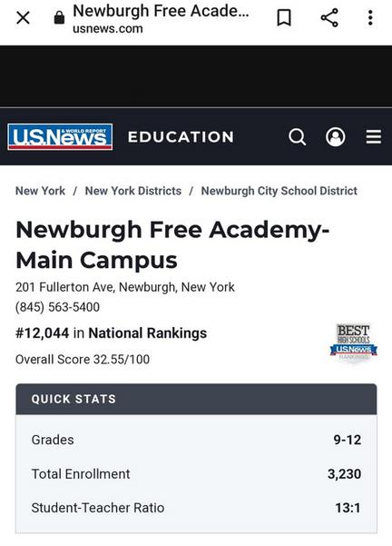The height and width of the screenshot is (546, 392).
Task: Click the U.S. News logo
Action: pos(60,137)
